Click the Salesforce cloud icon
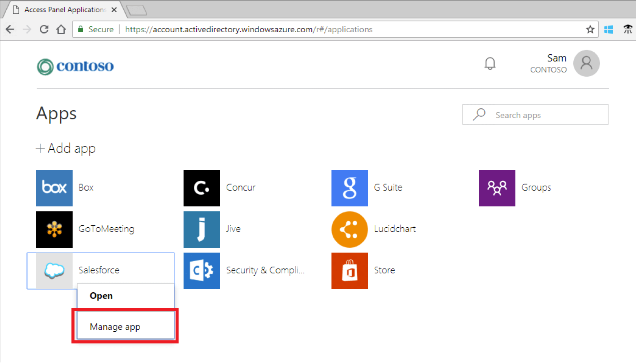Screen dimensions: 636x364 pos(54,271)
